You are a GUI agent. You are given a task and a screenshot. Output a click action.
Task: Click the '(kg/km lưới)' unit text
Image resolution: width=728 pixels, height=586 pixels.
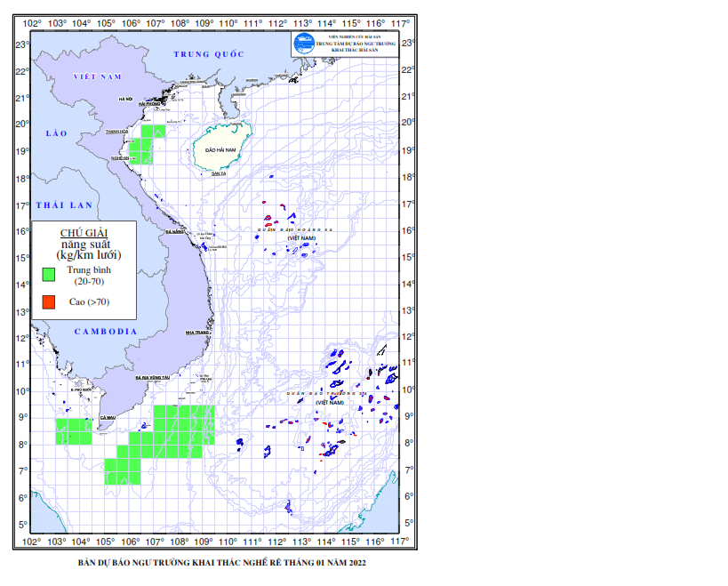[89, 255]
